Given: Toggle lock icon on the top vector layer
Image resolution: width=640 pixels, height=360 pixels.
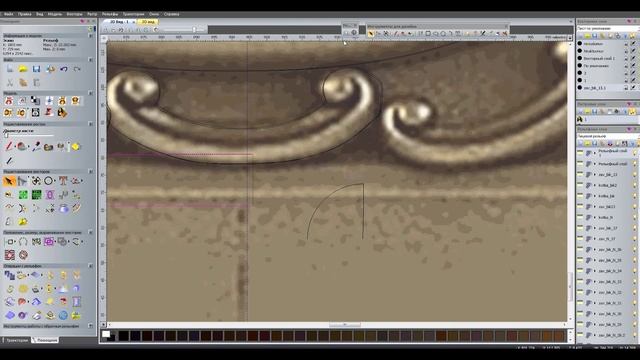Looking at the screenshot, I should coord(626,44).
